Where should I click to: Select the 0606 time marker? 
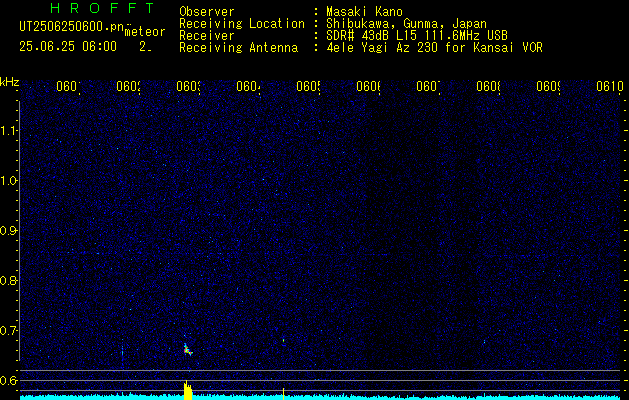point(368,87)
